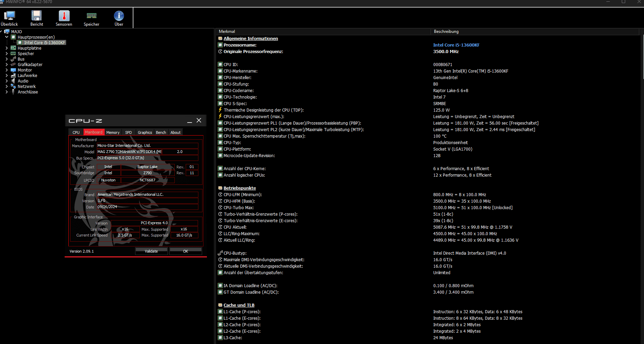Screen dimensions: 644x344
Task: Click the 'Raptor Lake-S 6+8' value
Action: 451,90
